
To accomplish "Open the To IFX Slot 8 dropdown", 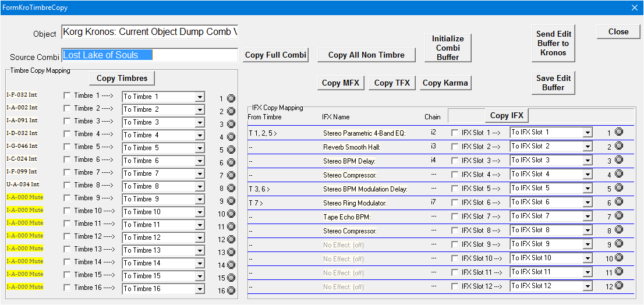I will click(x=588, y=230).
